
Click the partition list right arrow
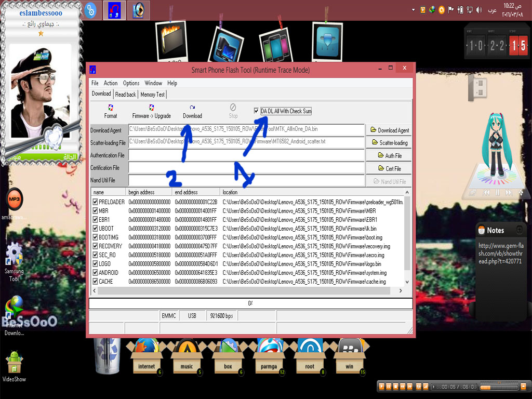click(x=401, y=291)
